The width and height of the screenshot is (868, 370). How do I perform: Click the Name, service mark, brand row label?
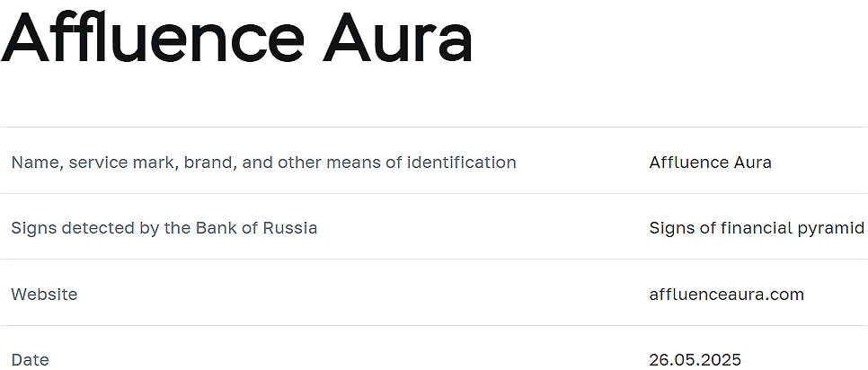tap(263, 163)
